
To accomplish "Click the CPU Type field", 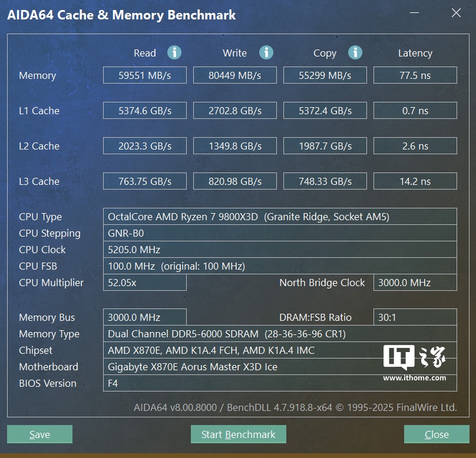I will click(x=280, y=217).
